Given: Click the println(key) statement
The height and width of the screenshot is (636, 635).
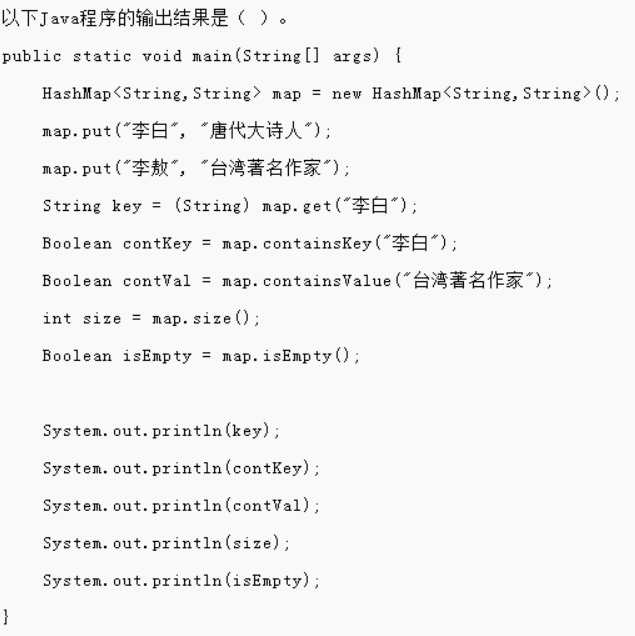Looking at the screenshot, I should [162, 431].
